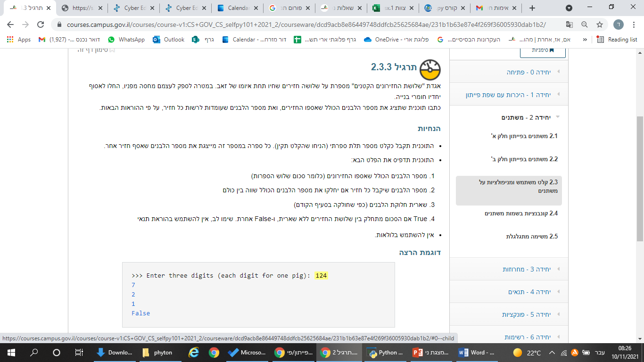The width and height of the screenshot is (644, 362).
Task: Open the WhatsApp bookmark on bookmarks bar
Action: [126, 40]
